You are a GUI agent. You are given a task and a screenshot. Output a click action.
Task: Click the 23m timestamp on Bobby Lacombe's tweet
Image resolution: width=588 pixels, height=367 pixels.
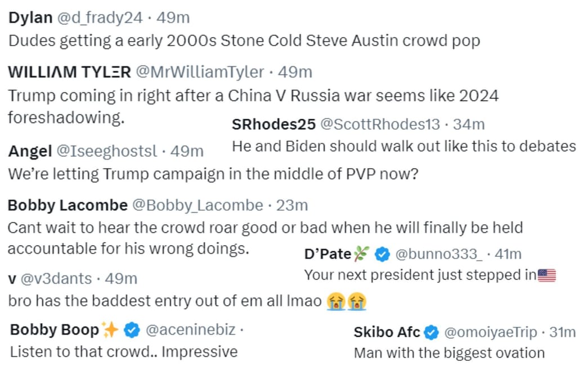point(292,206)
